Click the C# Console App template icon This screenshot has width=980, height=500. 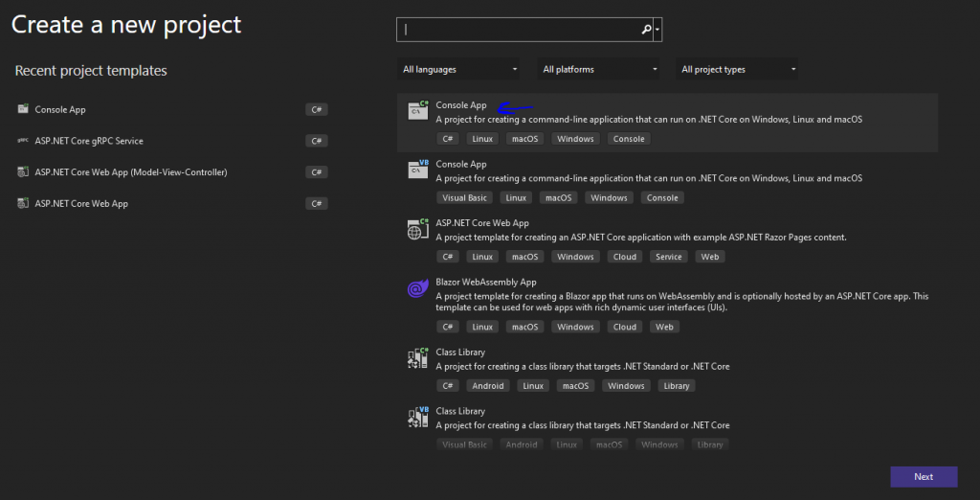pos(417,109)
